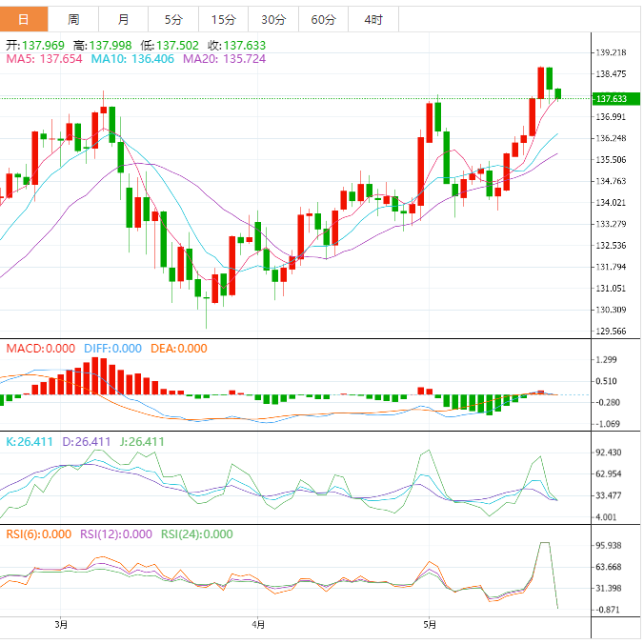Click the current price tag 137.633
The image size is (644, 644).
coord(610,98)
